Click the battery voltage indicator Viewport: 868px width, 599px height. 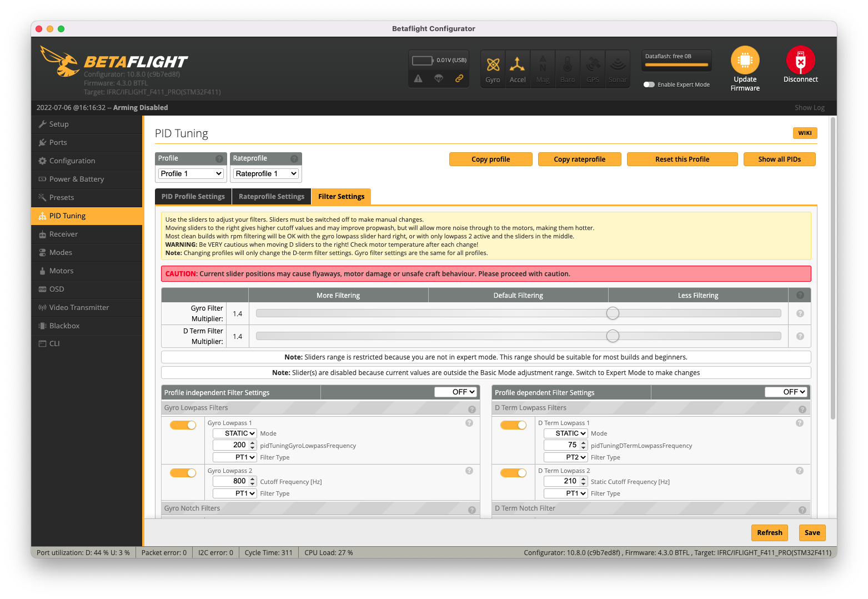(x=422, y=60)
